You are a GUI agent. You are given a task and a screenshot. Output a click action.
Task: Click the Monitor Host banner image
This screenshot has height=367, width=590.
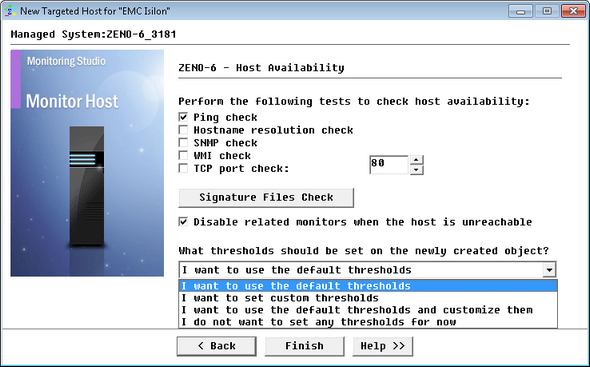(87, 163)
